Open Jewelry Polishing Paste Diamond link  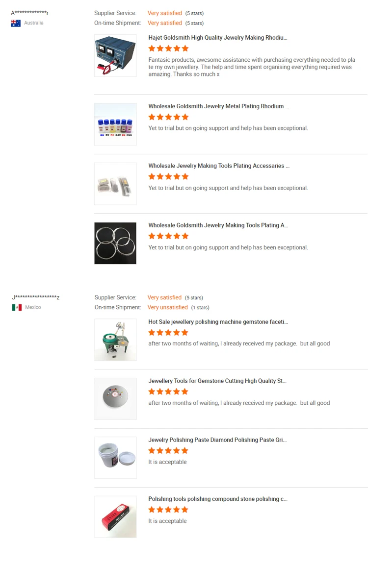tap(217, 440)
